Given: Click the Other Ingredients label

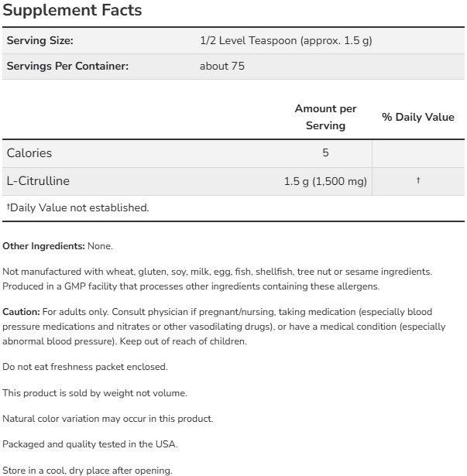Looking at the screenshot, I should 43,246.
